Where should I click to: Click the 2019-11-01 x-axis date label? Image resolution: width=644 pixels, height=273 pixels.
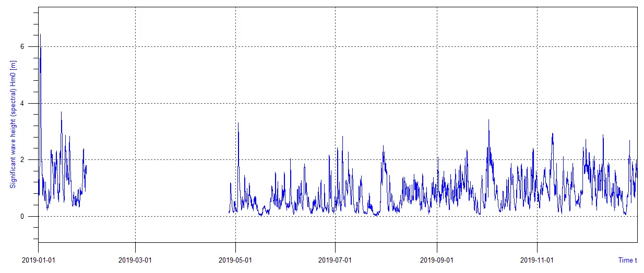tap(536, 260)
